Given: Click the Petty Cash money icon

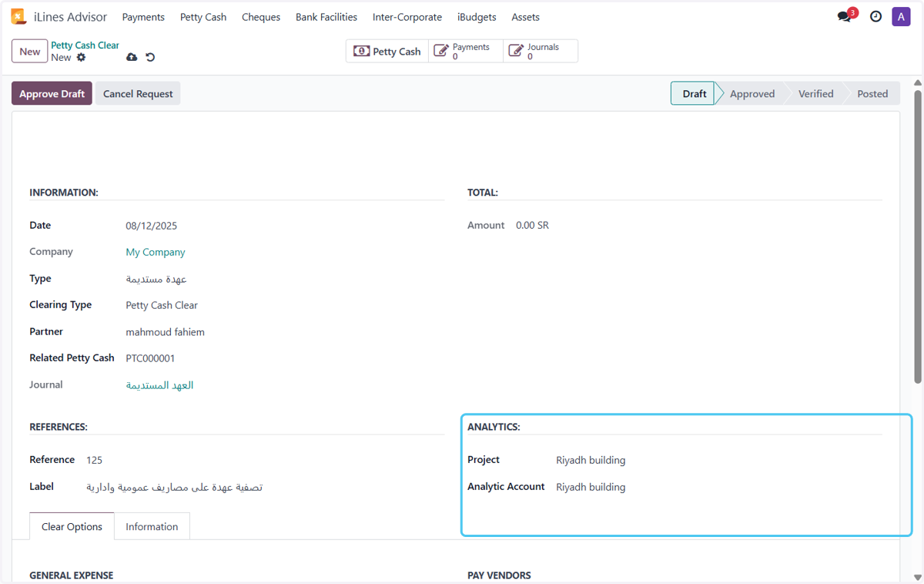Looking at the screenshot, I should [361, 51].
